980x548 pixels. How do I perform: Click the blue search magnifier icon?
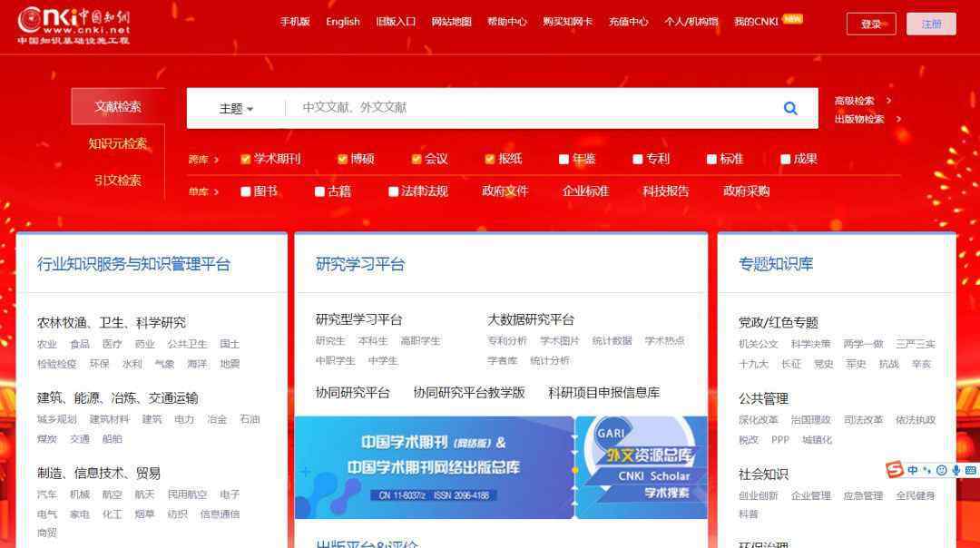(x=790, y=108)
